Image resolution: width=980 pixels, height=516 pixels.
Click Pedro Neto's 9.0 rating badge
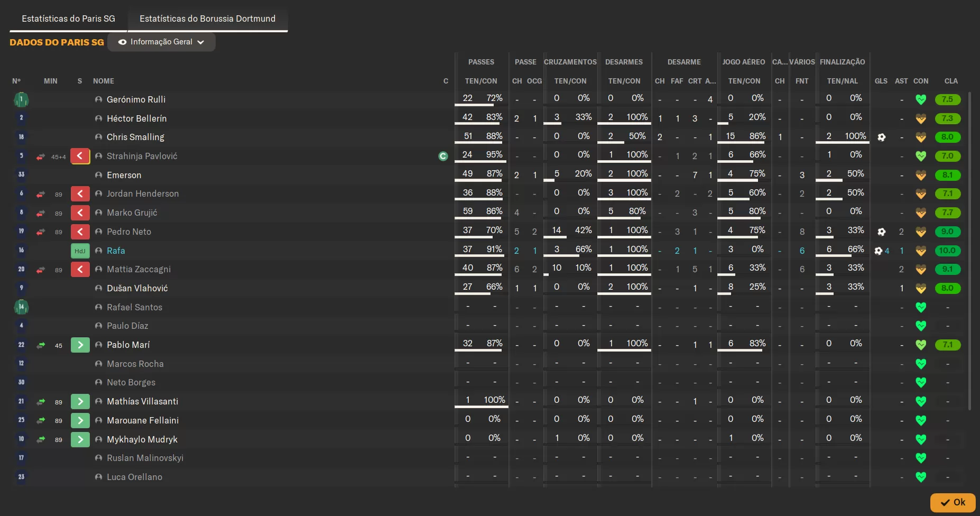947,232
